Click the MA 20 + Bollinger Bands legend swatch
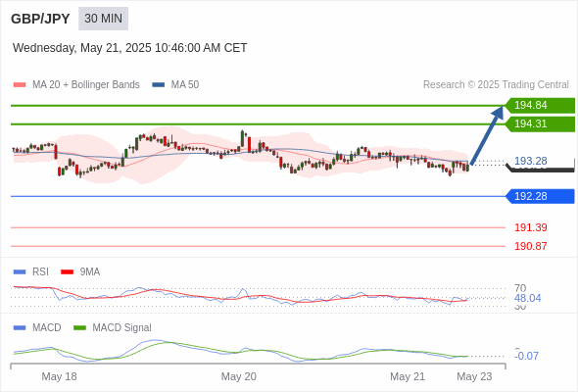The height and width of the screenshot is (392, 578). click(x=20, y=85)
